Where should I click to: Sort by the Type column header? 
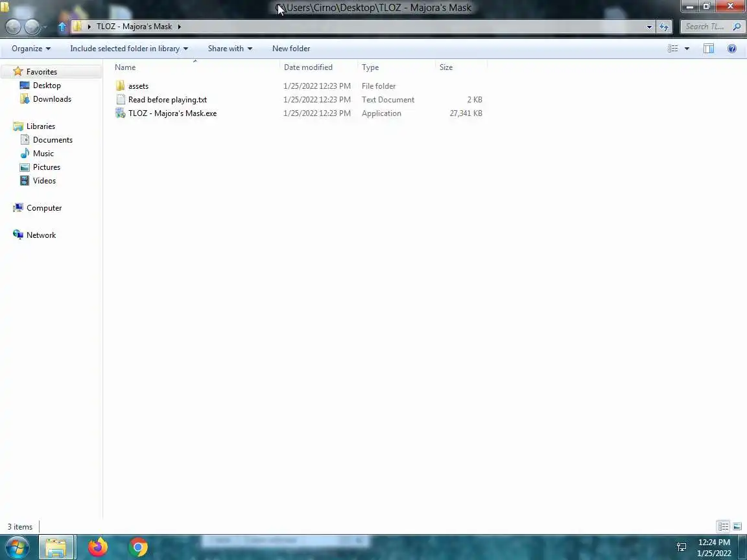pyautogui.click(x=396, y=67)
